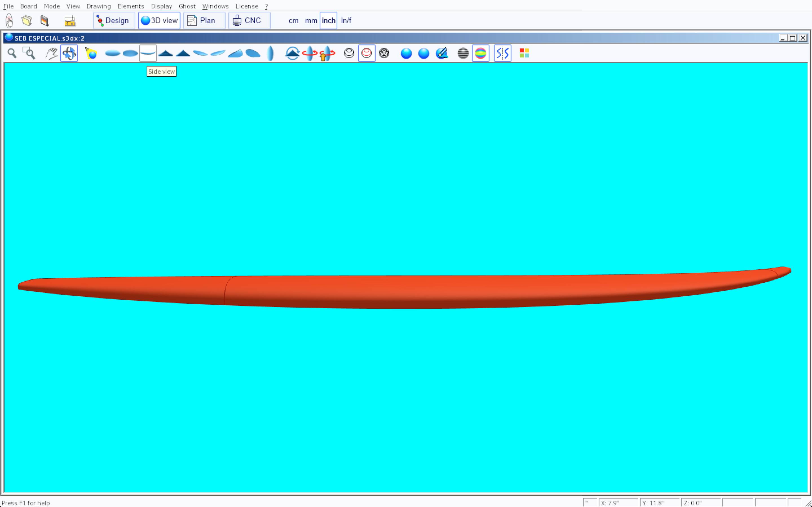The image size is (812, 507).
Task: Switch to CNC mode
Action: 249,21
